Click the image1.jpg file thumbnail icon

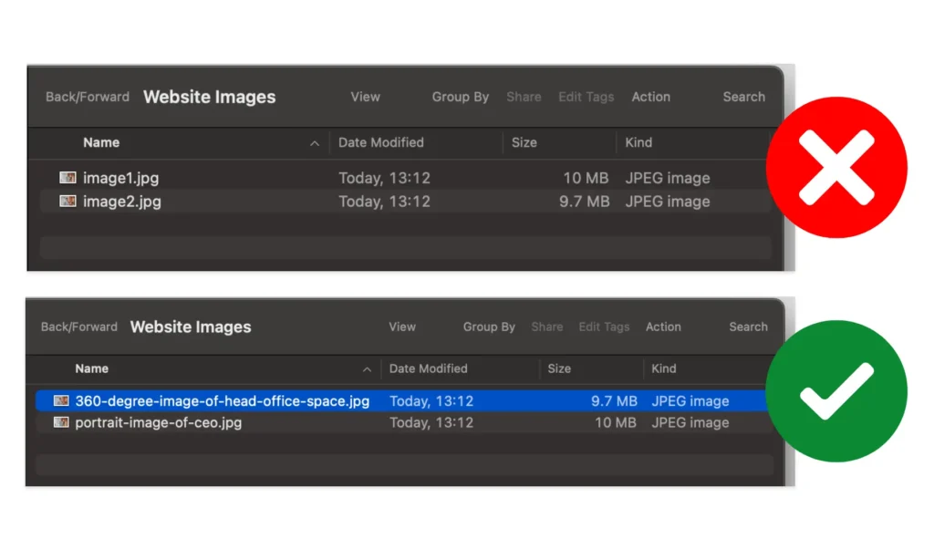click(x=67, y=178)
